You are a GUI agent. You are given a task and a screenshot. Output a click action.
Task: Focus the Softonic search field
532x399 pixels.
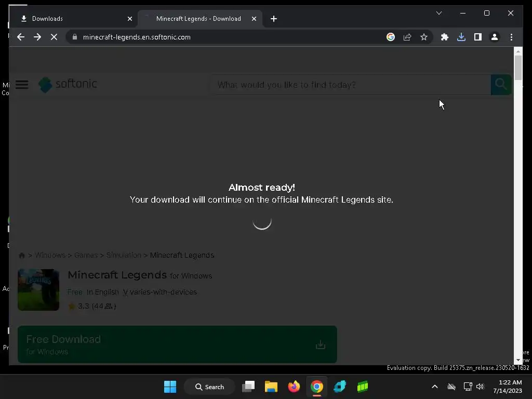click(351, 85)
